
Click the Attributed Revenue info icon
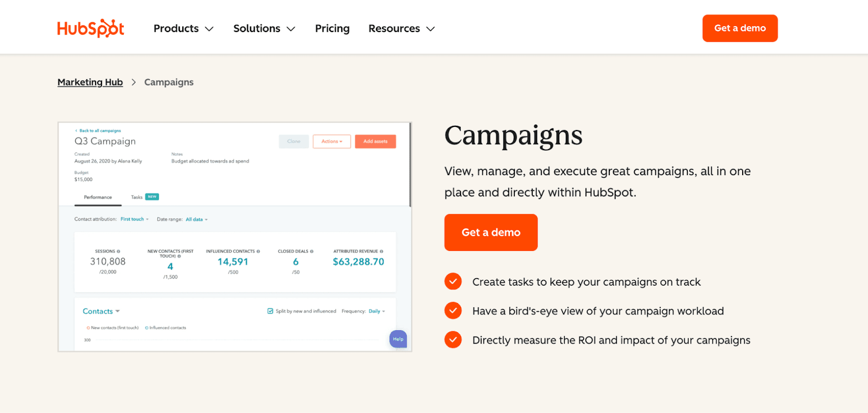tap(381, 251)
